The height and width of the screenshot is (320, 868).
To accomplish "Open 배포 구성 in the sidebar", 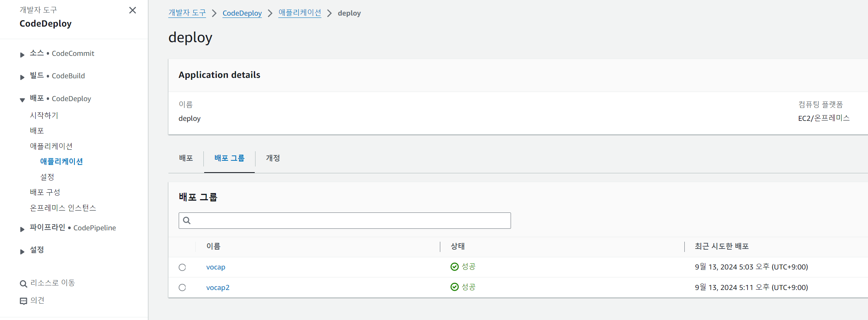I will pos(45,192).
